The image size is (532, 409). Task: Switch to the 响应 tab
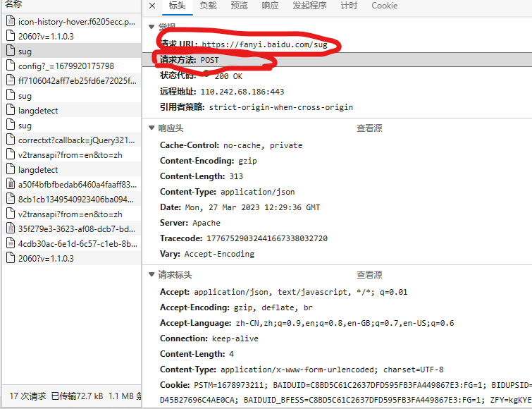270,6
